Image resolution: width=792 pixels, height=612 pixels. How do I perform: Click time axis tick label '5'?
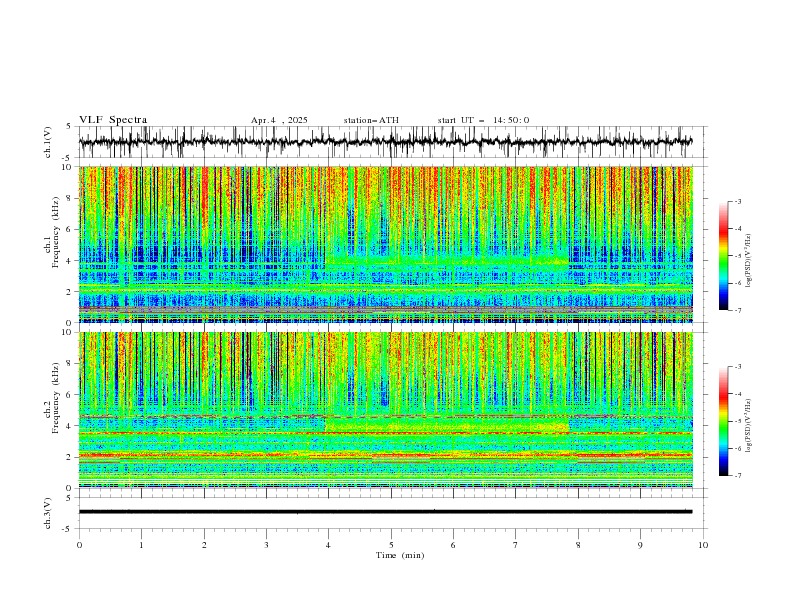pos(391,545)
